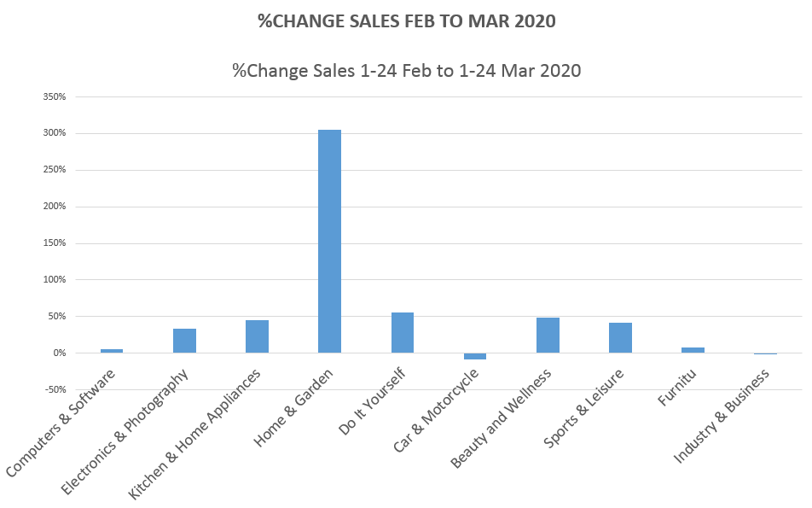Image resolution: width=812 pixels, height=508 pixels.
Task: Click the Electronics & Photography bar
Action: pyautogui.click(x=184, y=341)
